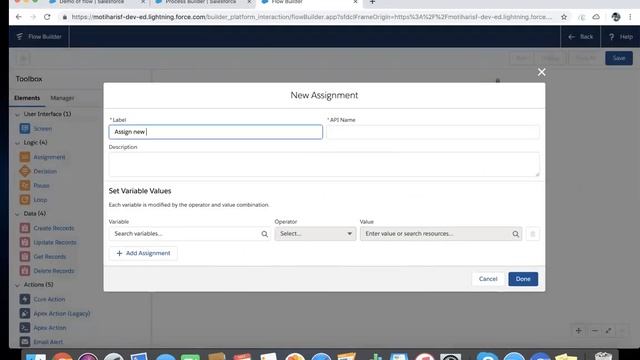This screenshot has height=360, width=640.
Task: Bookmark this page with star icon
Action: click(x=564, y=17)
